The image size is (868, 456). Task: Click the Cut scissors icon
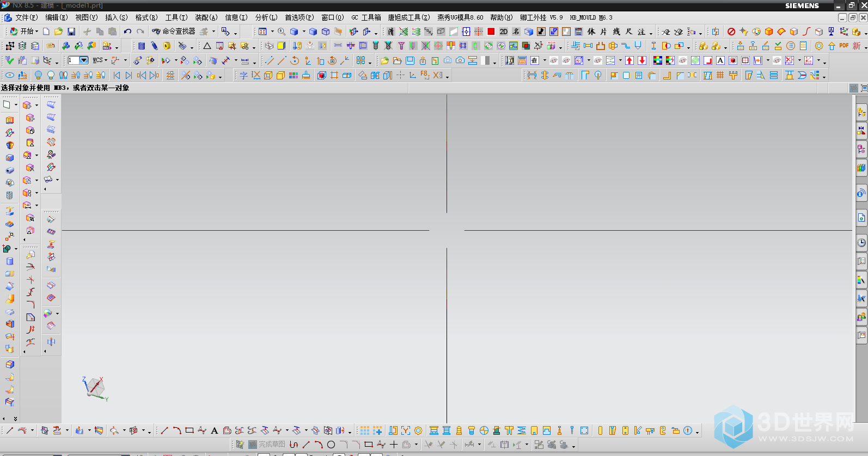[87, 32]
